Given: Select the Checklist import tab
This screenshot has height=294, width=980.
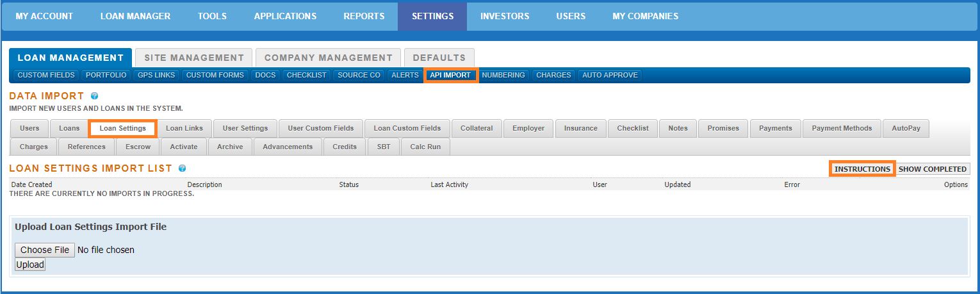Looking at the screenshot, I should click(x=633, y=128).
